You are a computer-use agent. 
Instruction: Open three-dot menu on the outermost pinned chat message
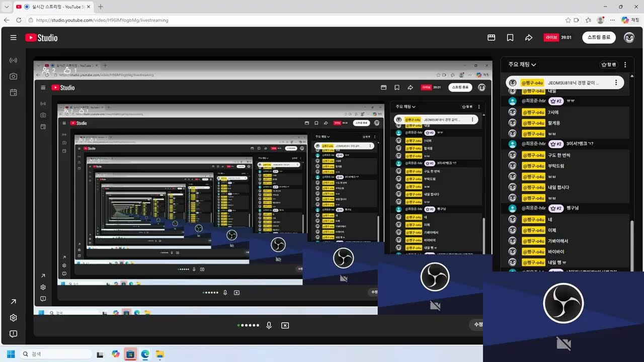point(616,82)
